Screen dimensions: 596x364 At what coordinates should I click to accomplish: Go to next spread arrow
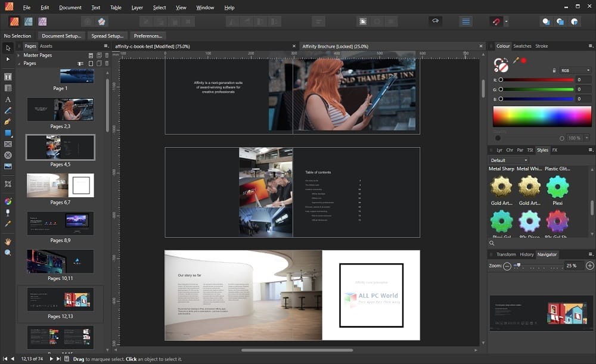[51, 359]
